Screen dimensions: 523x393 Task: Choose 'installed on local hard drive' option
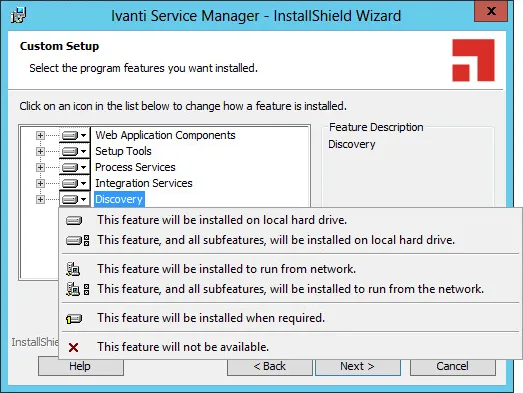click(290, 220)
